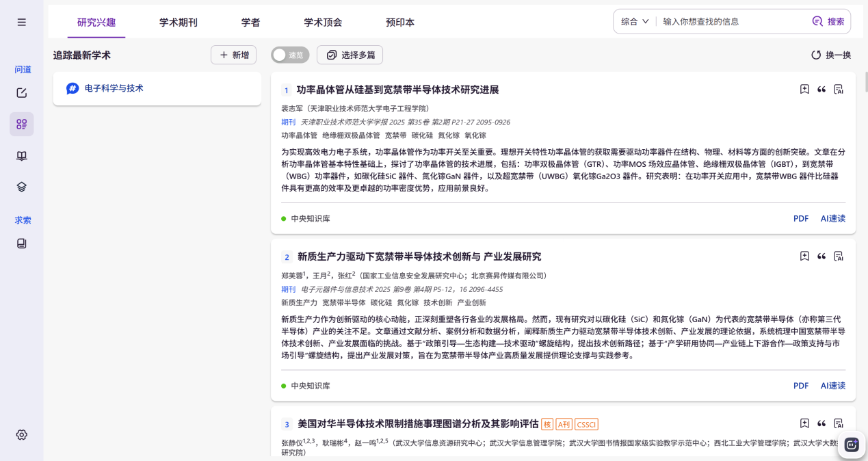This screenshot has width=868, height=461.
Task: Open title 美国对华半导体技术限制措施事理图谱分析
Action: [x=418, y=424]
